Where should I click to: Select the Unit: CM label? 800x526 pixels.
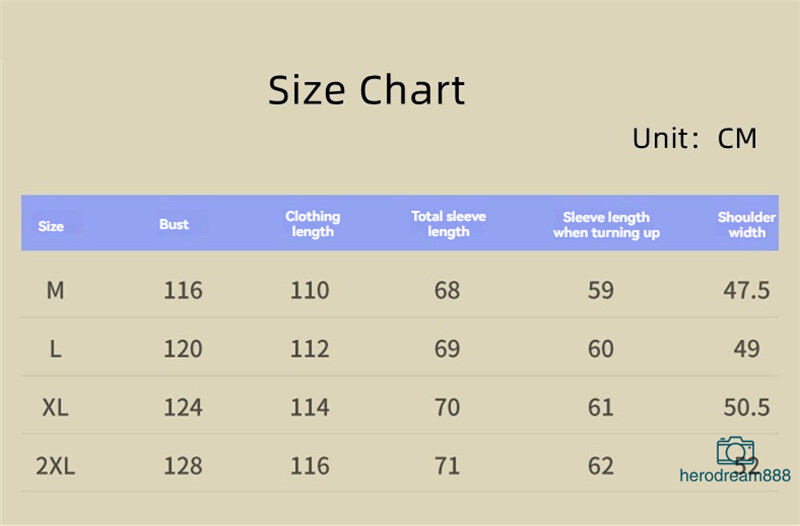[694, 138]
